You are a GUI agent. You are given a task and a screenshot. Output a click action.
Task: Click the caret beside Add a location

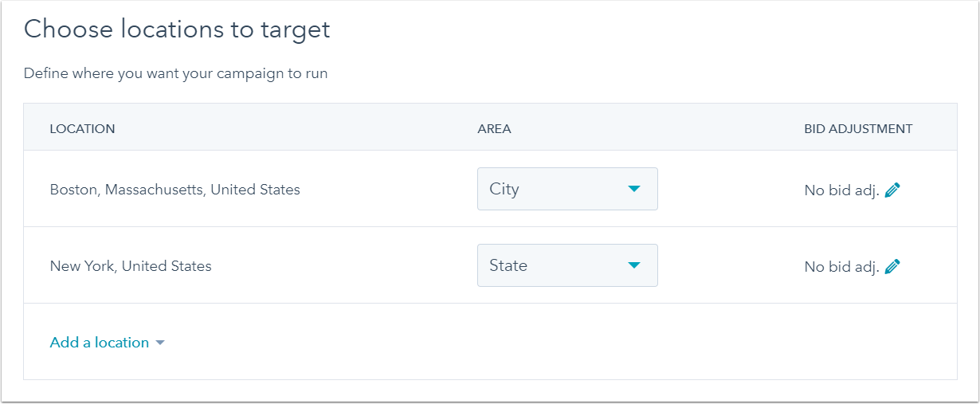point(160,343)
